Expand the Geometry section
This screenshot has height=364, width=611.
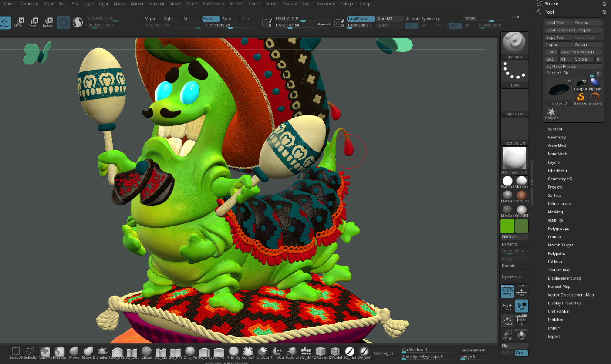(557, 137)
